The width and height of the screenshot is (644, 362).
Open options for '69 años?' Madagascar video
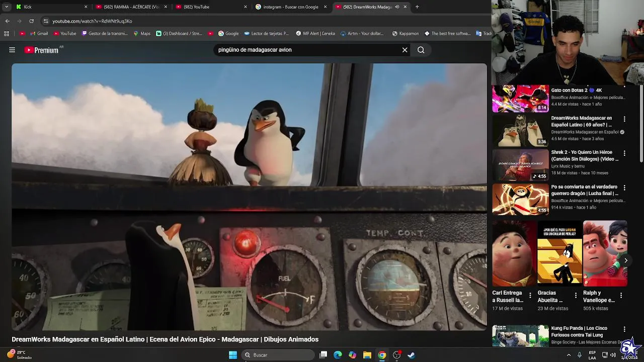pyautogui.click(x=624, y=119)
